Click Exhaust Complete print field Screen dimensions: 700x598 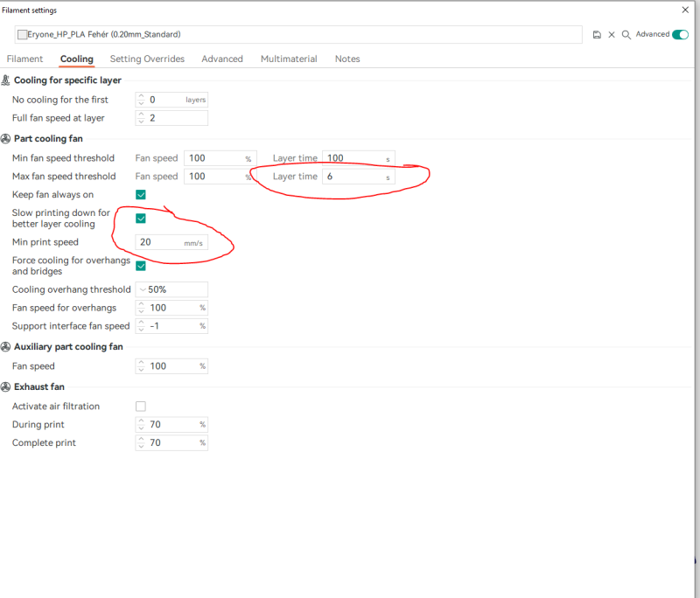171,442
